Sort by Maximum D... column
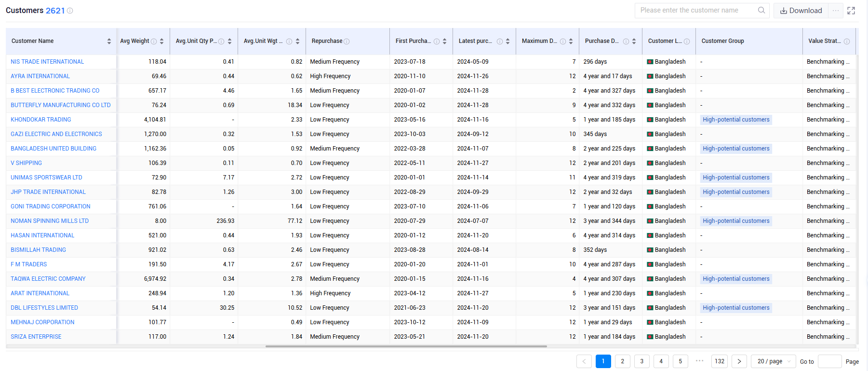 [571, 41]
